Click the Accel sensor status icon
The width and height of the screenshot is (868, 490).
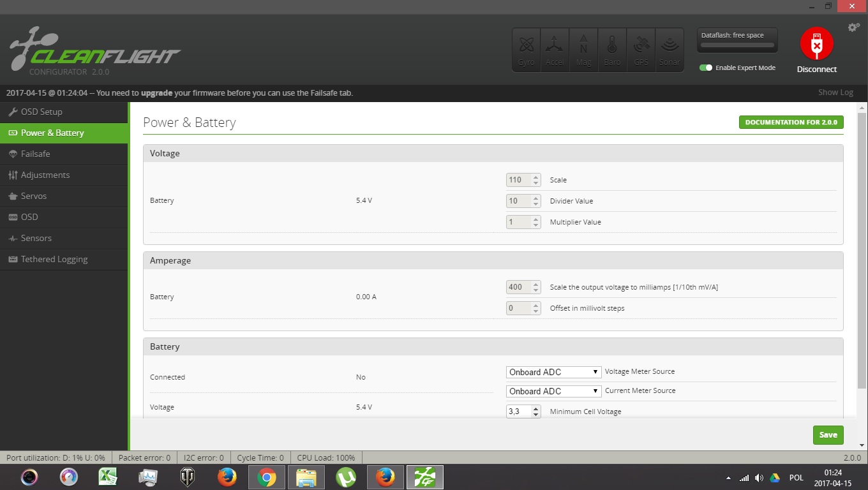pyautogui.click(x=555, y=50)
